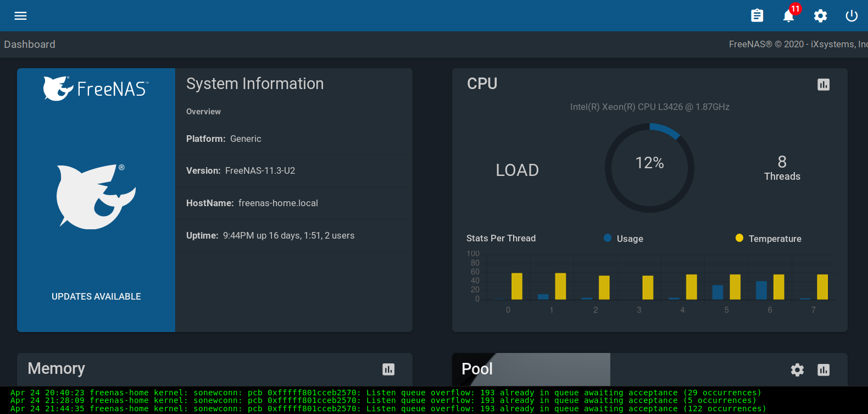Open settings gear in top bar
868x414 pixels.
click(820, 16)
